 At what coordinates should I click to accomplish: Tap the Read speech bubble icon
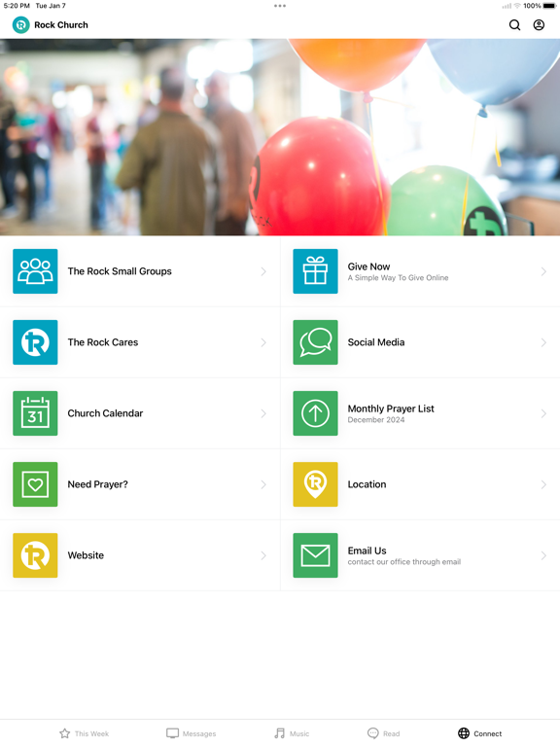[373, 733]
